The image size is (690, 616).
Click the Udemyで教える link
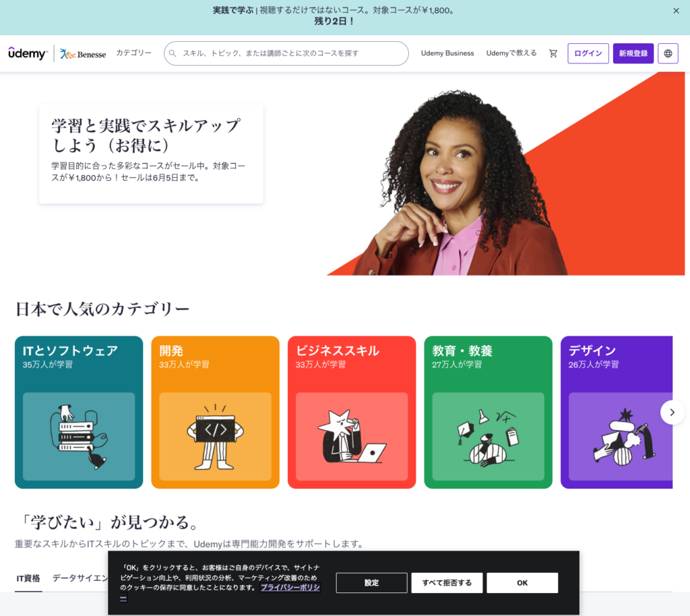(x=511, y=53)
